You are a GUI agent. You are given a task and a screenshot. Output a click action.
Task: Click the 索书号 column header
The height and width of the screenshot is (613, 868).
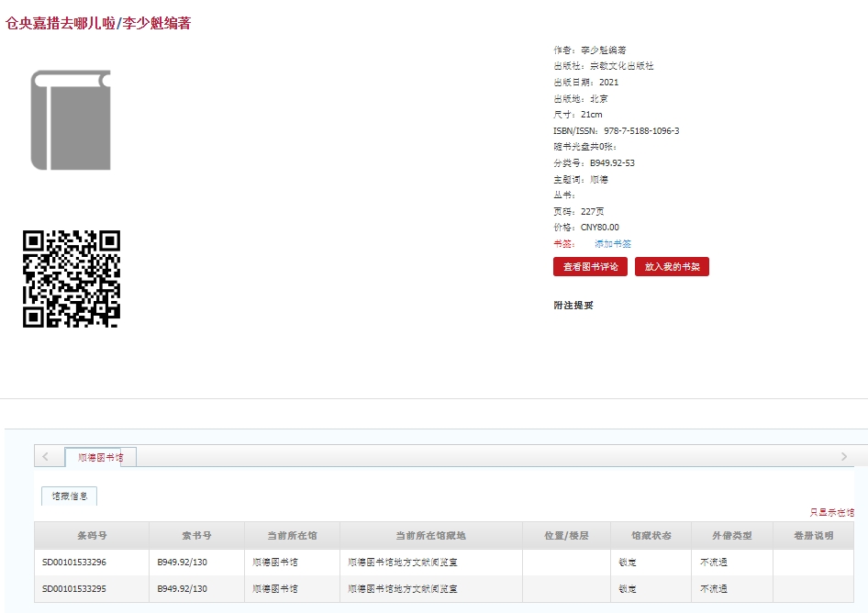pyautogui.click(x=196, y=536)
